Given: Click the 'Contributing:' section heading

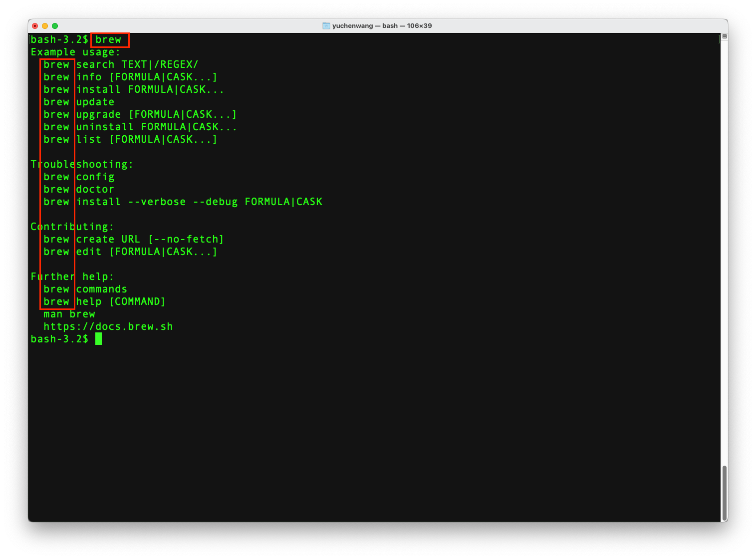Looking at the screenshot, I should pyautogui.click(x=72, y=226).
